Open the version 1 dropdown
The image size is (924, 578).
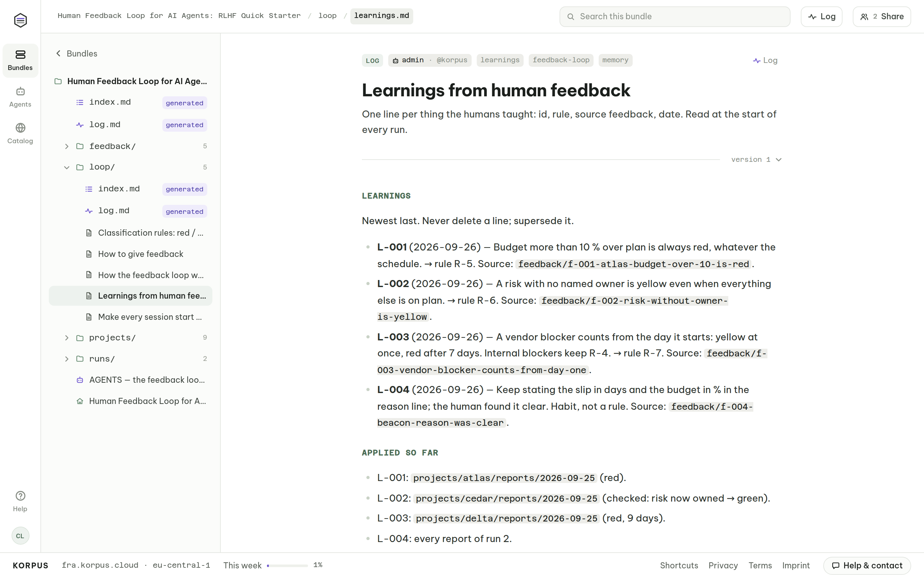click(757, 160)
